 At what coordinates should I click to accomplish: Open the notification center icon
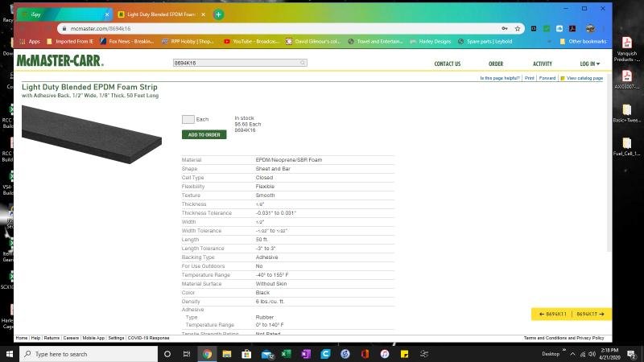click(632, 354)
